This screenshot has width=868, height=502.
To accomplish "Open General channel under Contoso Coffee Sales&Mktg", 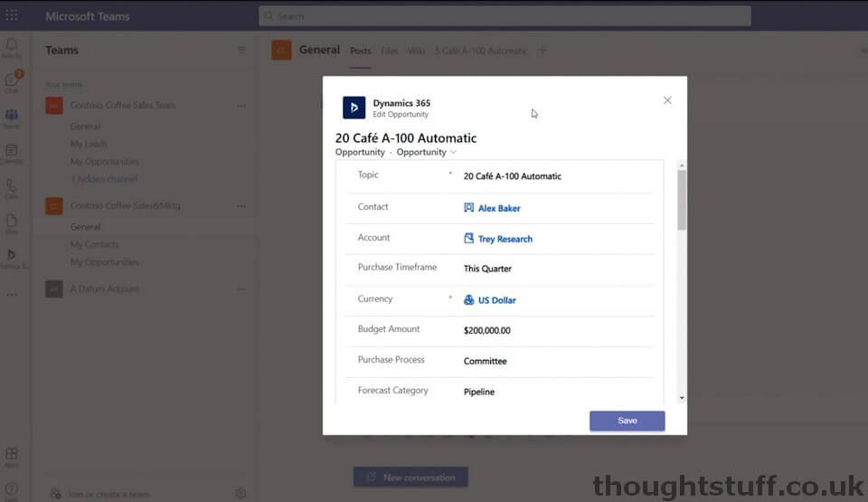I will pos(85,227).
